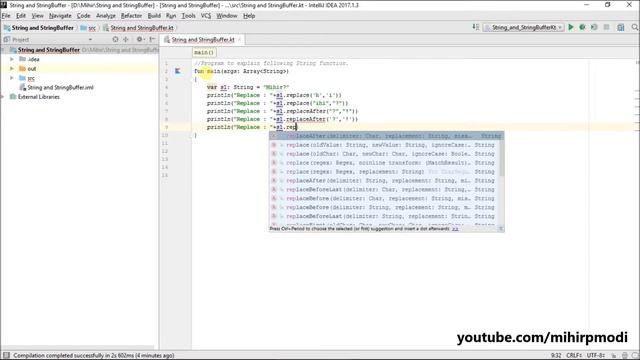Open the VCS menu
Image resolution: width=640 pixels, height=360 pixels.
point(206,16)
